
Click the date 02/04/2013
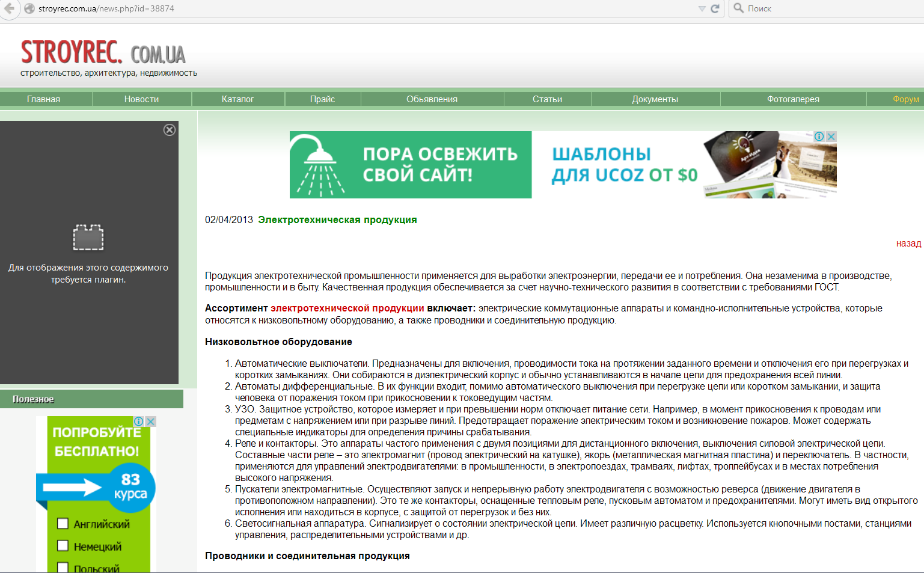pos(229,220)
